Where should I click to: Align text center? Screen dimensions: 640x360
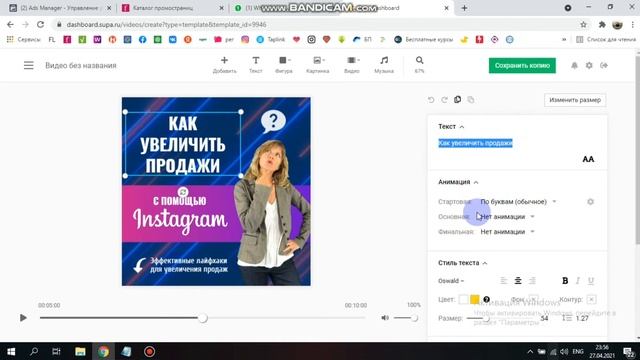tap(518, 281)
